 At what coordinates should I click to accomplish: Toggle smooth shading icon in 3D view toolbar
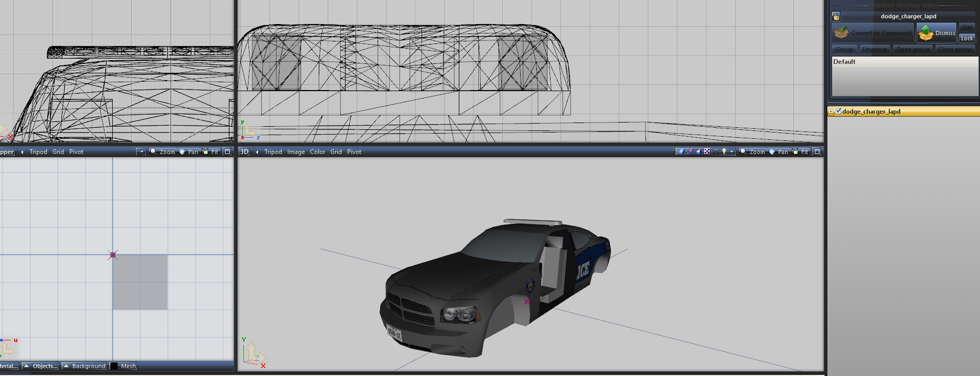coord(682,151)
